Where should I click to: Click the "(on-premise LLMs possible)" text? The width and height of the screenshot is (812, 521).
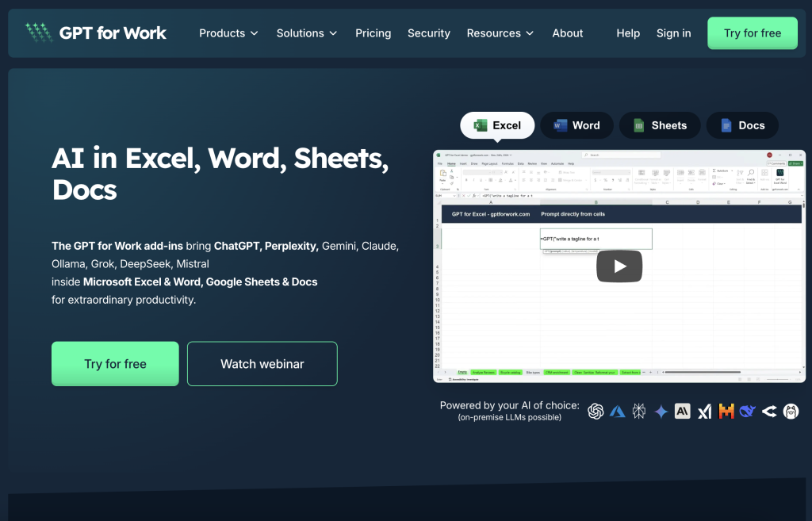click(510, 417)
